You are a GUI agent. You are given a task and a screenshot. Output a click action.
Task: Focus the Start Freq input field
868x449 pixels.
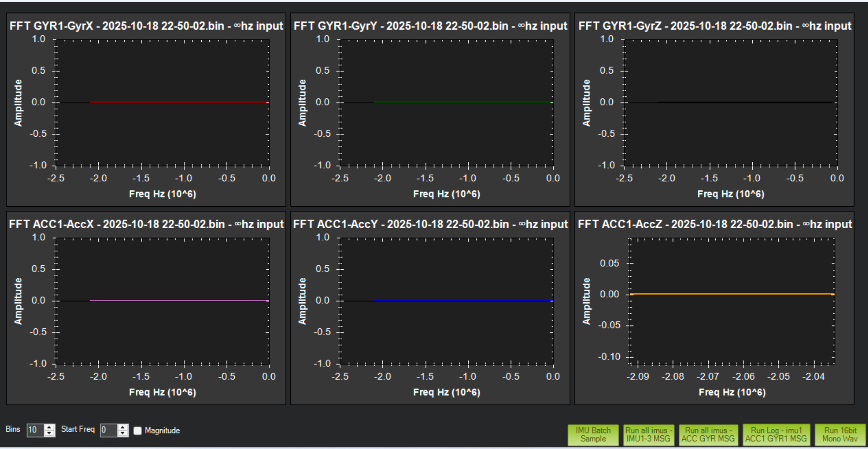[x=108, y=430]
